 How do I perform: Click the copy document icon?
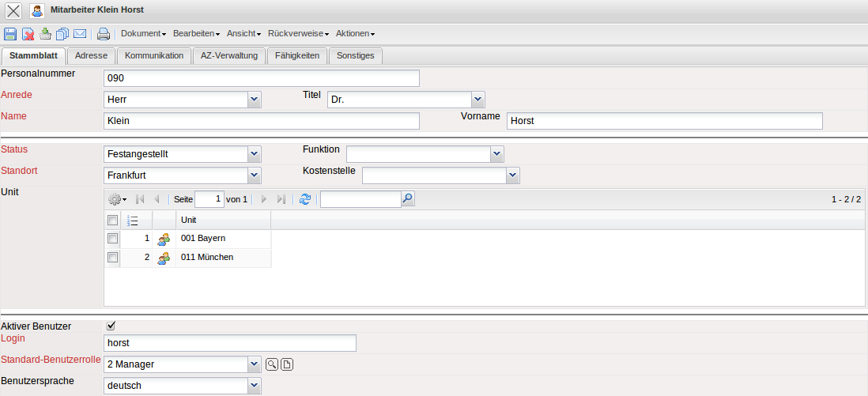tap(62, 34)
